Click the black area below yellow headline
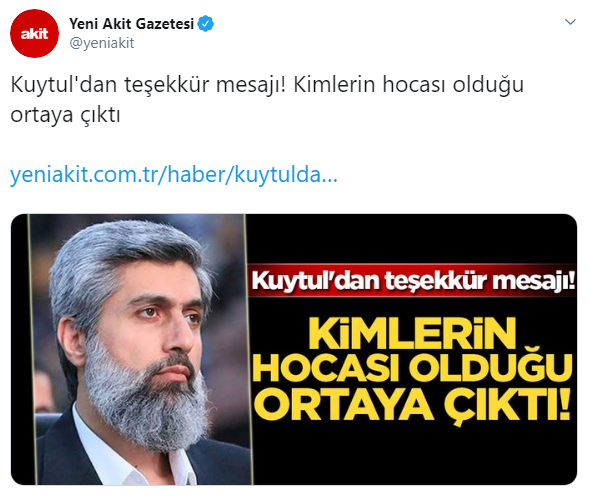Screen dimensions: 589x499 [413, 456]
